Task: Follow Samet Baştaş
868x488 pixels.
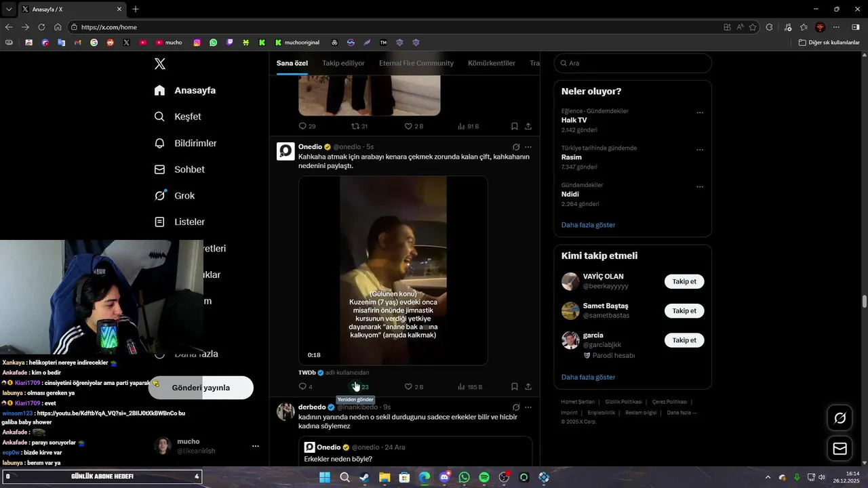Action: click(684, 310)
